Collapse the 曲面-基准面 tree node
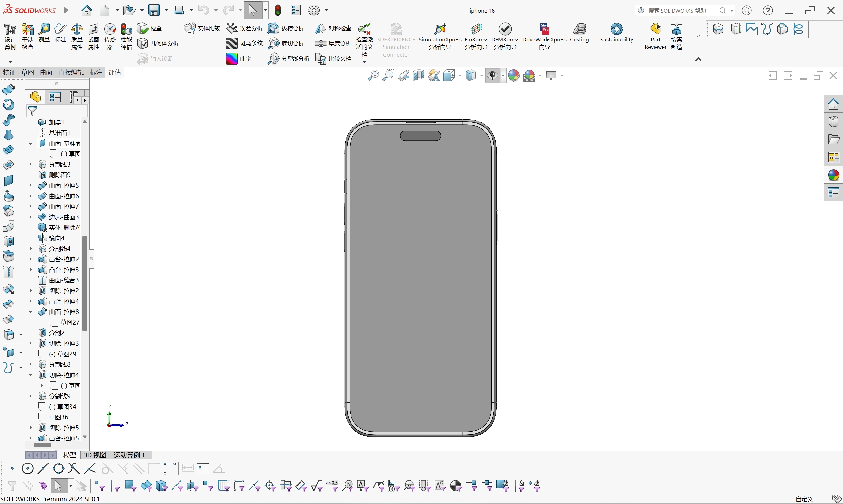843x504 pixels. click(30, 143)
